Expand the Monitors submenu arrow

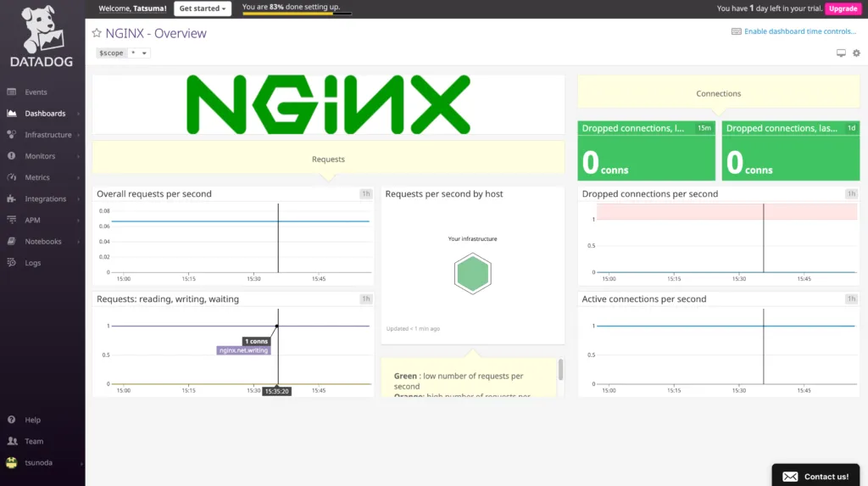point(78,156)
